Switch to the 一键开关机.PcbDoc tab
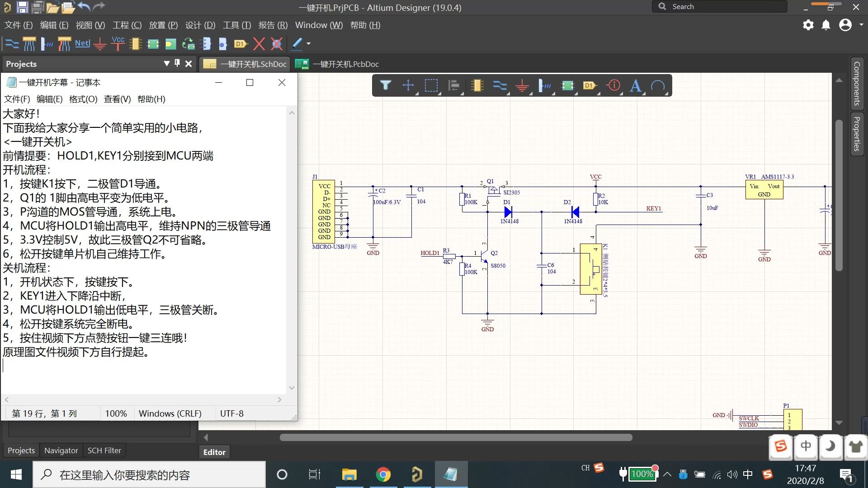The width and height of the screenshot is (868, 488). coord(337,64)
